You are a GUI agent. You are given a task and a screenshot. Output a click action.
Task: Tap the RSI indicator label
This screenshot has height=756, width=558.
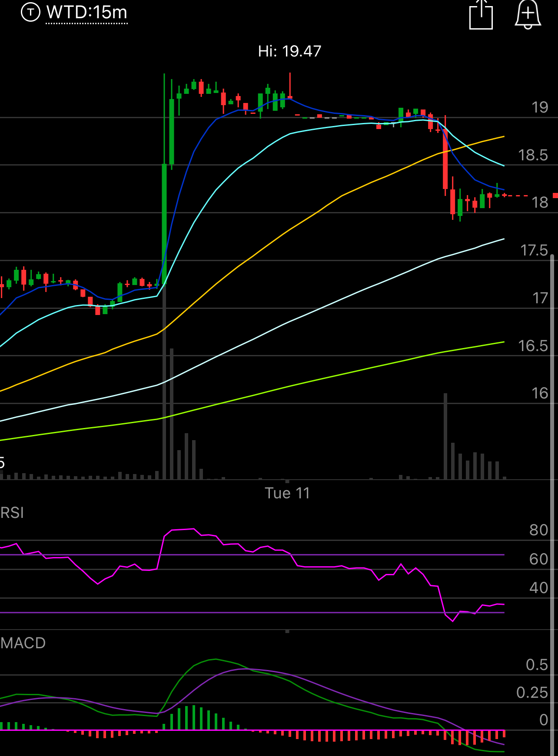pos(12,513)
